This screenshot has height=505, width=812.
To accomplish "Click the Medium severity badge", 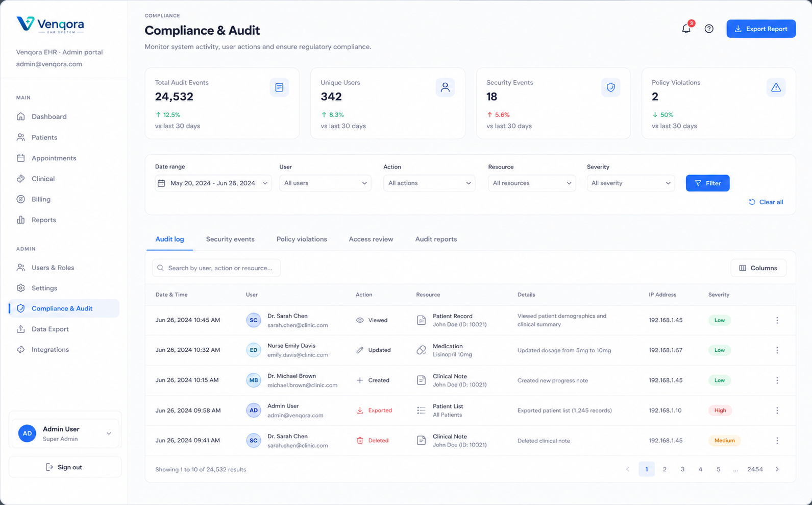I will point(724,441).
